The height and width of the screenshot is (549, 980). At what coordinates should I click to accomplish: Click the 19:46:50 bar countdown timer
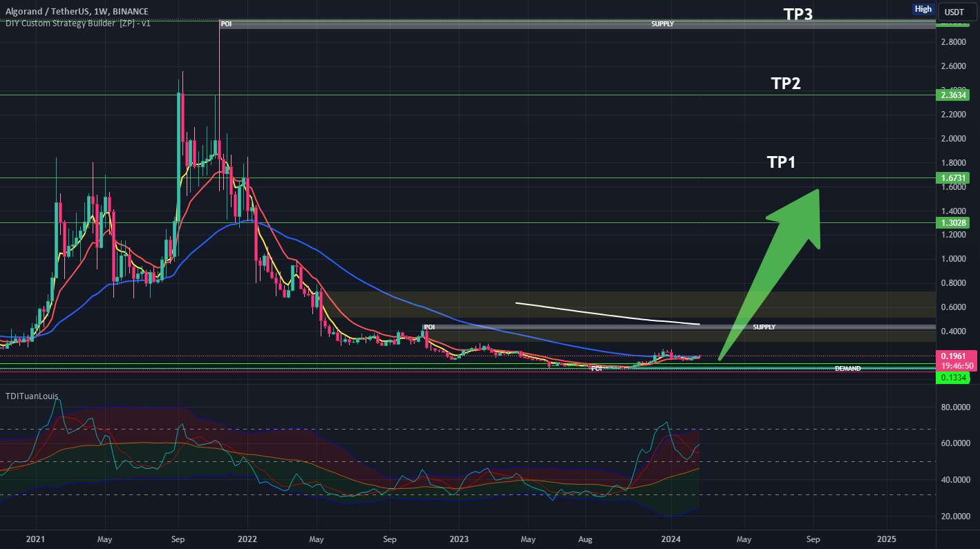[x=956, y=366]
